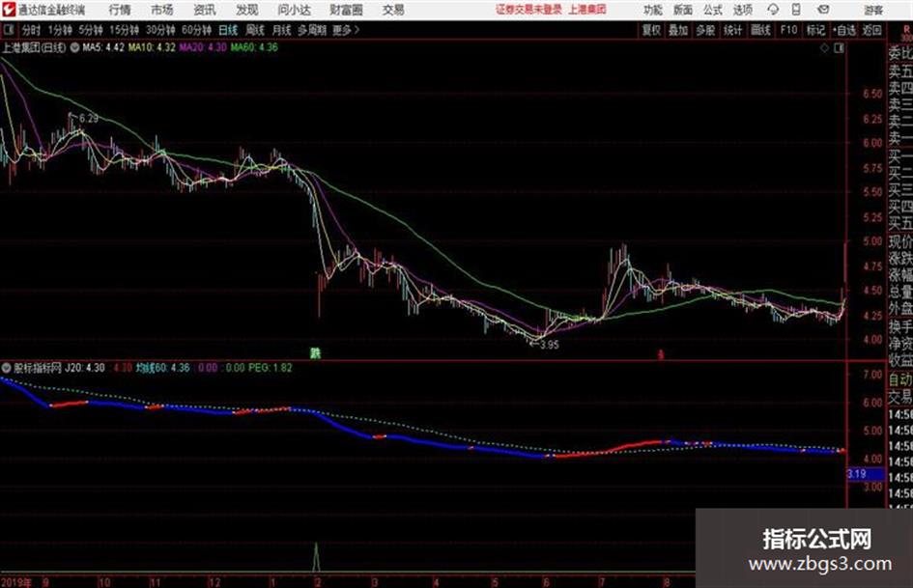Click the 通达信 red logo icon
This screenshot has height=588, width=913.
8,10
